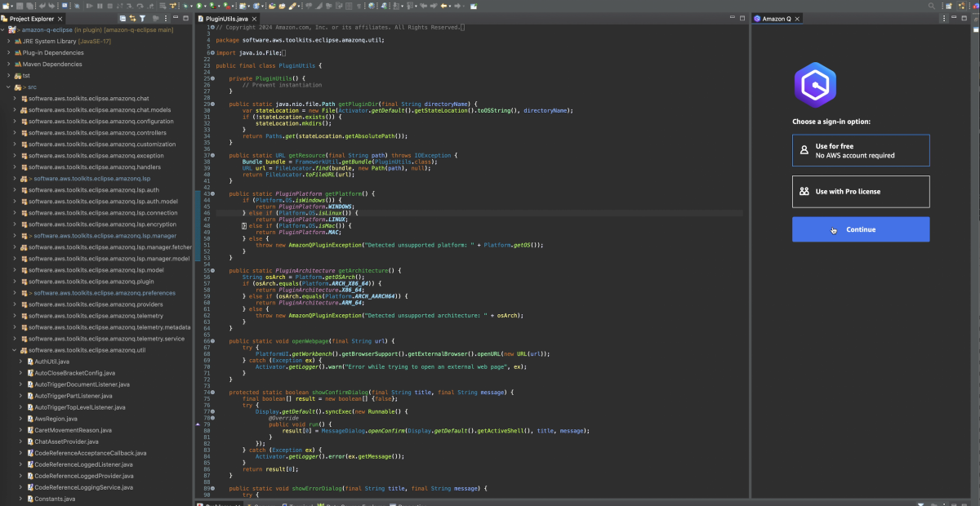Click Collapse All in Project Explorer

point(122,18)
